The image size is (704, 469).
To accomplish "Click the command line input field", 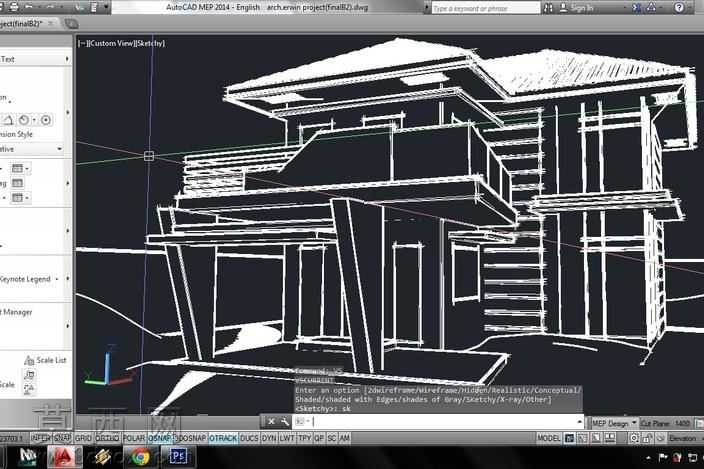I will pos(438,421).
